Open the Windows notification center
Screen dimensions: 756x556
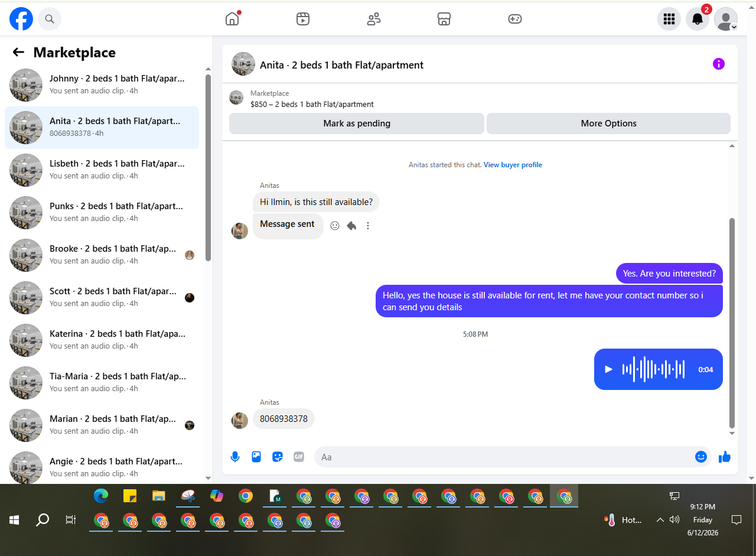[x=737, y=520]
